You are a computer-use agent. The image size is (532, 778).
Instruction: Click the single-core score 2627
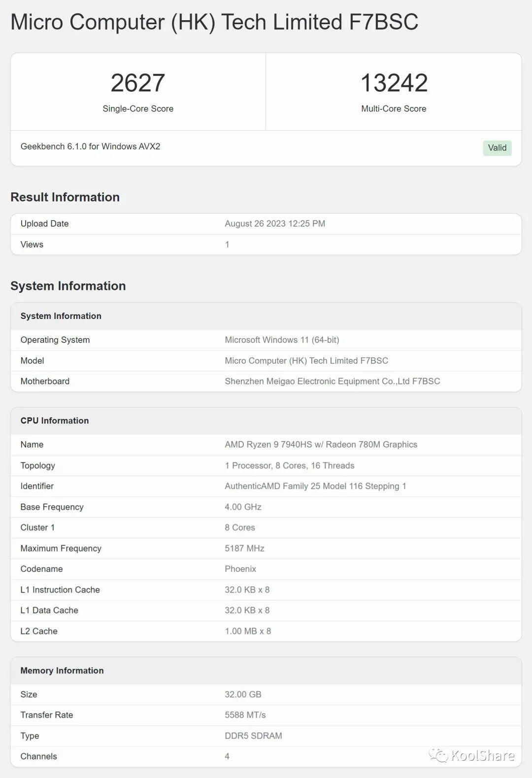(x=137, y=83)
